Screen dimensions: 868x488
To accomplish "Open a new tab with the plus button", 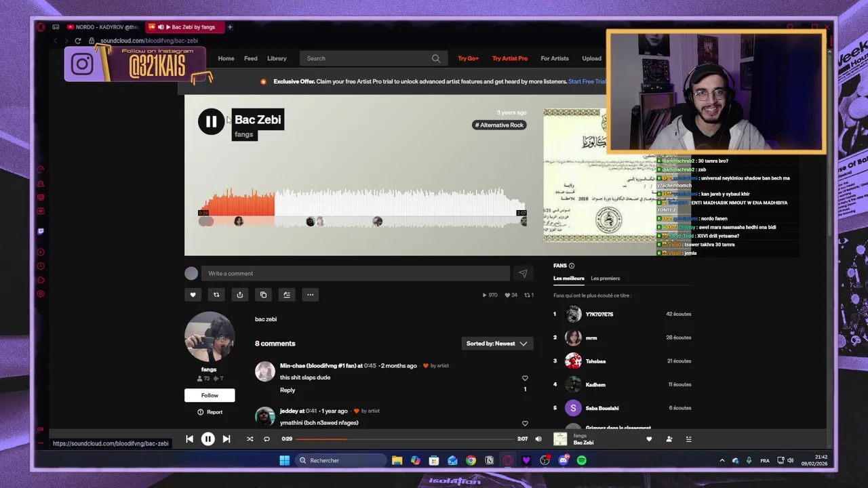I will (x=230, y=27).
